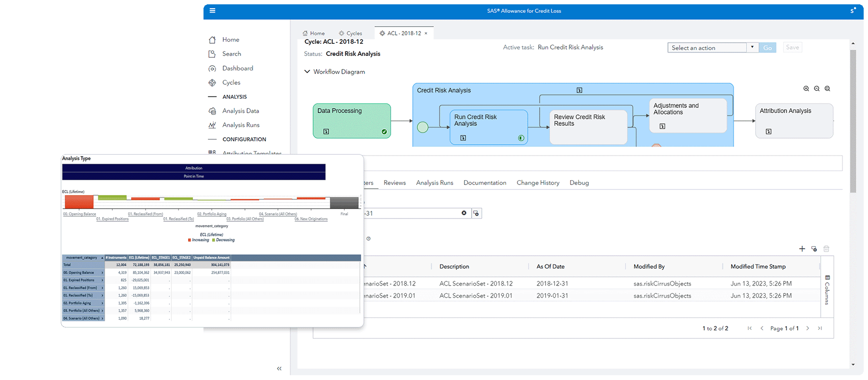Image resolution: width=868 pixels, height=380 pixels.
Task: Expand the 01. Reclassified (From) row
Action: 102,288
